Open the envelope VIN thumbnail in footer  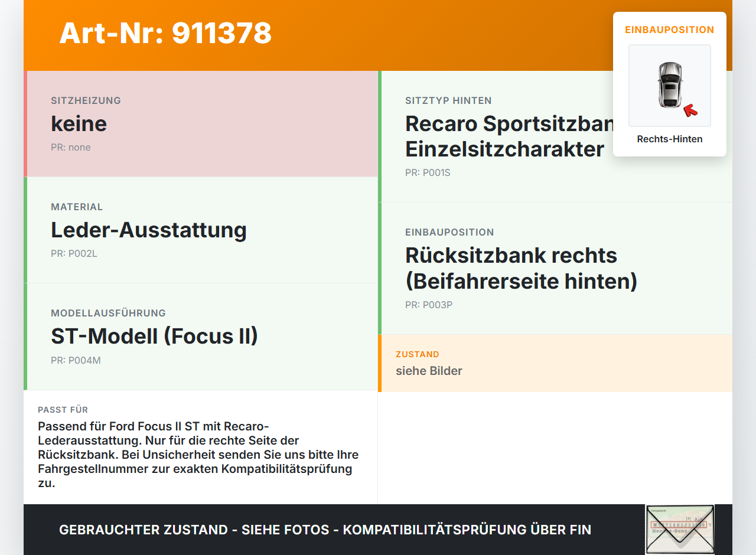680,530
